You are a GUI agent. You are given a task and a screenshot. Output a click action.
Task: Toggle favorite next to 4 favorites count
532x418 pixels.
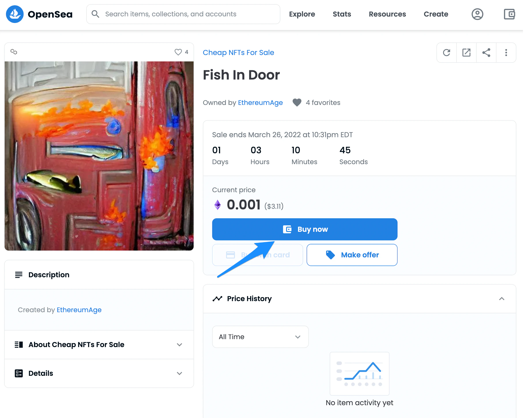pyautogui.click(x=297, y=103)
